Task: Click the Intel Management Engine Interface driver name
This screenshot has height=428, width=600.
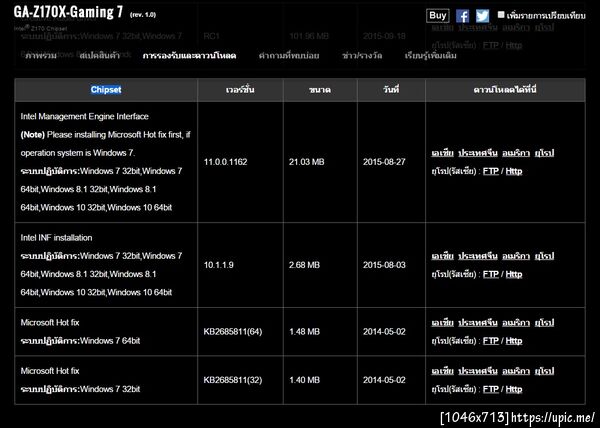Action: tap(85, 116)
